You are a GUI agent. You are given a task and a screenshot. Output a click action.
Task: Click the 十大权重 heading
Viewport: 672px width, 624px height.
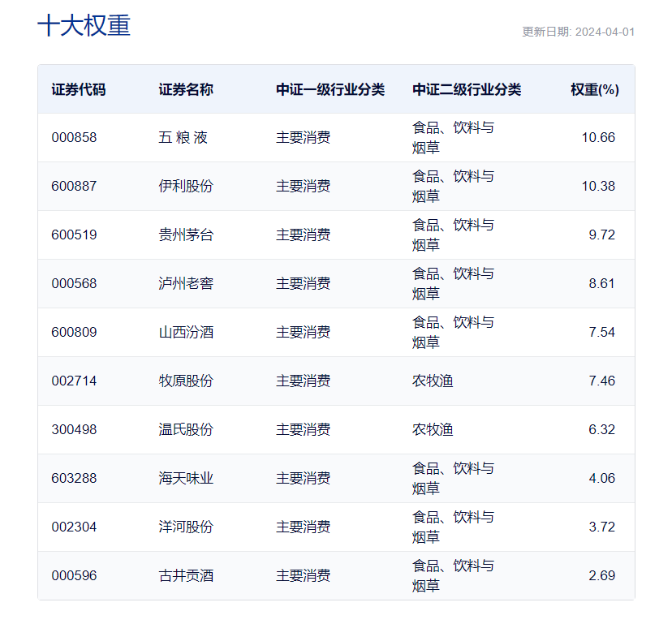84,25
